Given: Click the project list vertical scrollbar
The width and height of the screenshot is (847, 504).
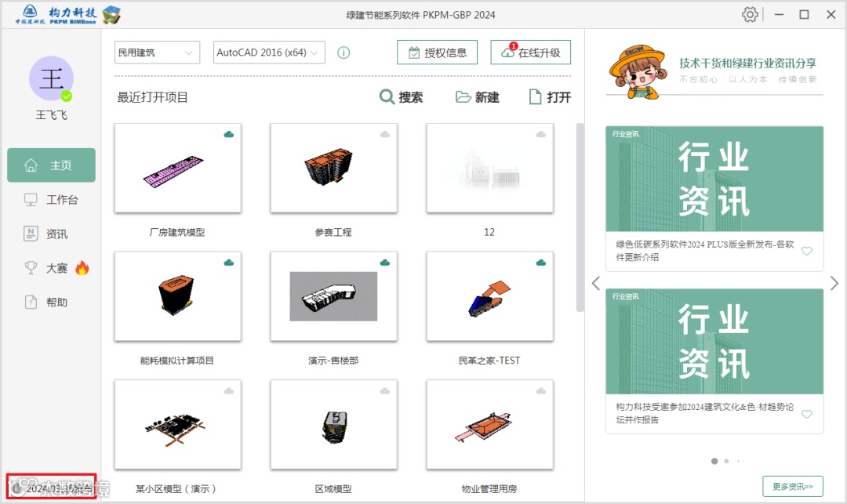Looking at the screenshot, I should click(x=580, y=217).
